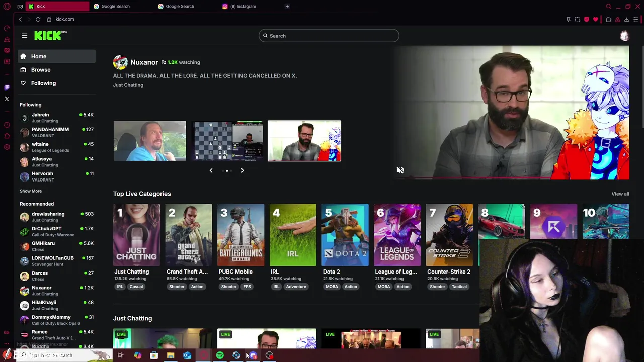Open Microsoft Store from taskbar
Image resolution: width=644 pixels, height=362 pixels.
pos(154,355)
